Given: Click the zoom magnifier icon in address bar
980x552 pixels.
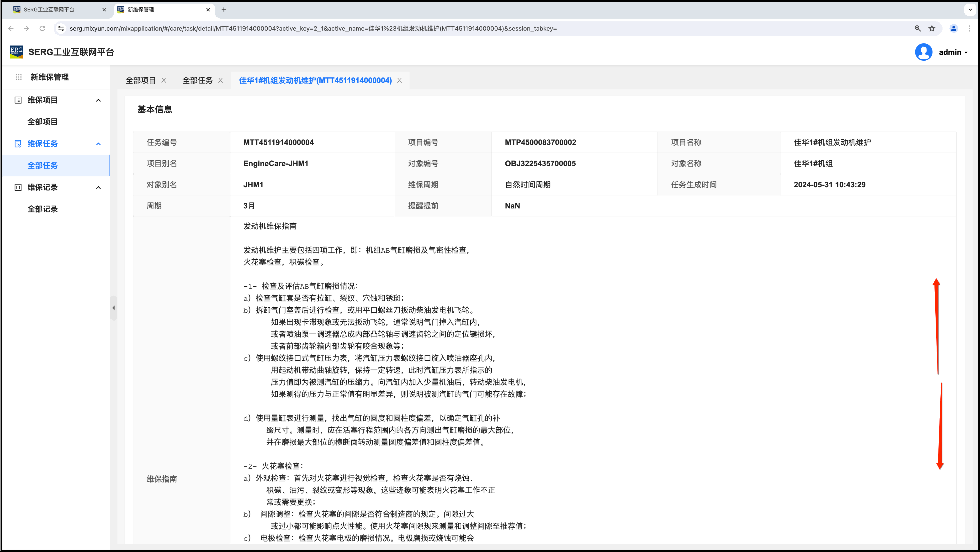Looking at the screenshot, I should (918, 29).
